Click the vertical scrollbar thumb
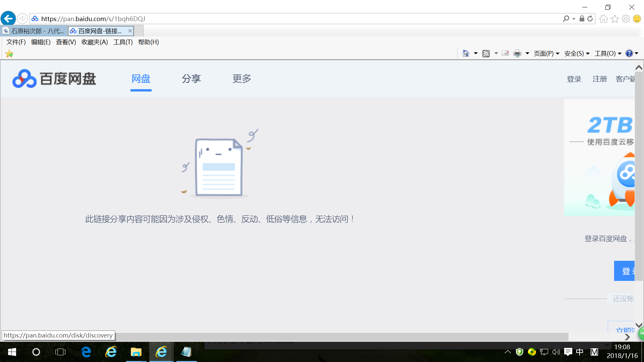 pos(639,176)
